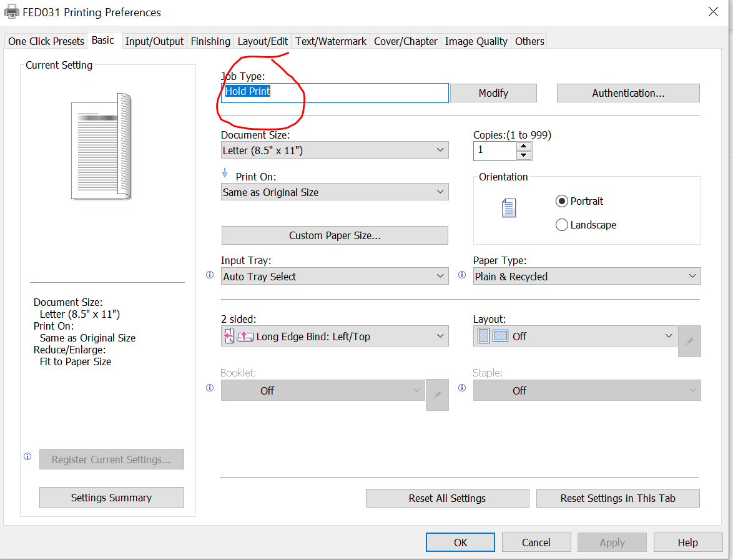Decrease copies with the down arrow
733x560 pixels.
click(x=524, y=155)
